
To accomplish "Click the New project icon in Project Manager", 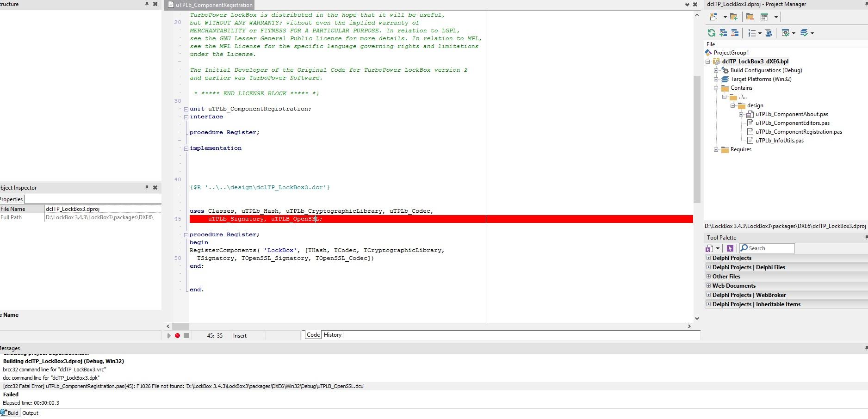I will (713, 17).
